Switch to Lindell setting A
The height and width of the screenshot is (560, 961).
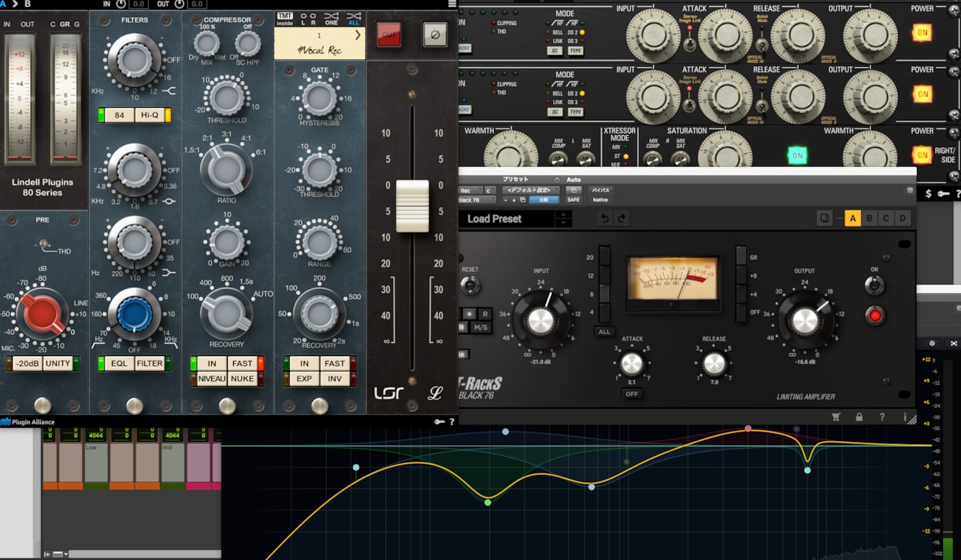4,4
